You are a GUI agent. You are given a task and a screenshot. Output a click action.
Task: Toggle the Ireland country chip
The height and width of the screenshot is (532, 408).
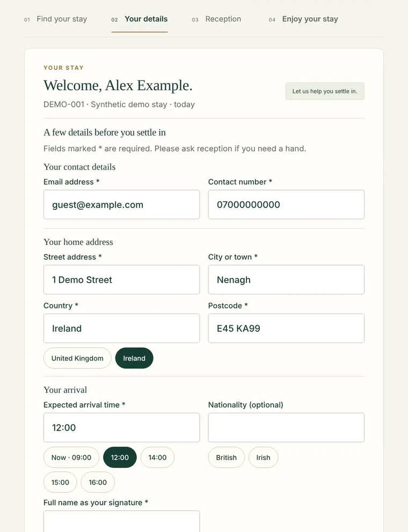[x=134, y=358]
